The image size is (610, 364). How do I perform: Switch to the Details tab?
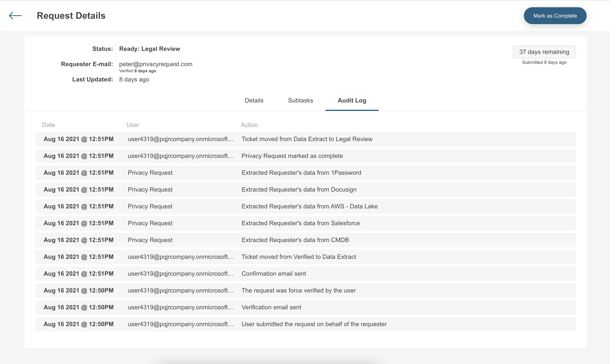pyautogui.click(x=254, y=100)
